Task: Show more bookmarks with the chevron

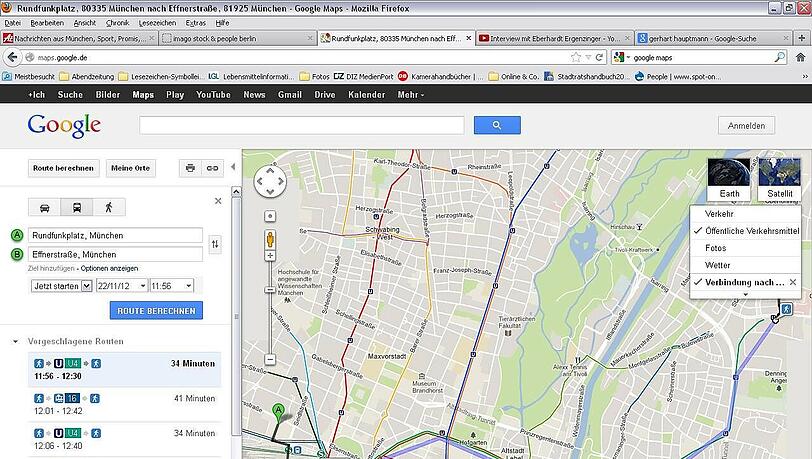Action: (x=805, y=76)
